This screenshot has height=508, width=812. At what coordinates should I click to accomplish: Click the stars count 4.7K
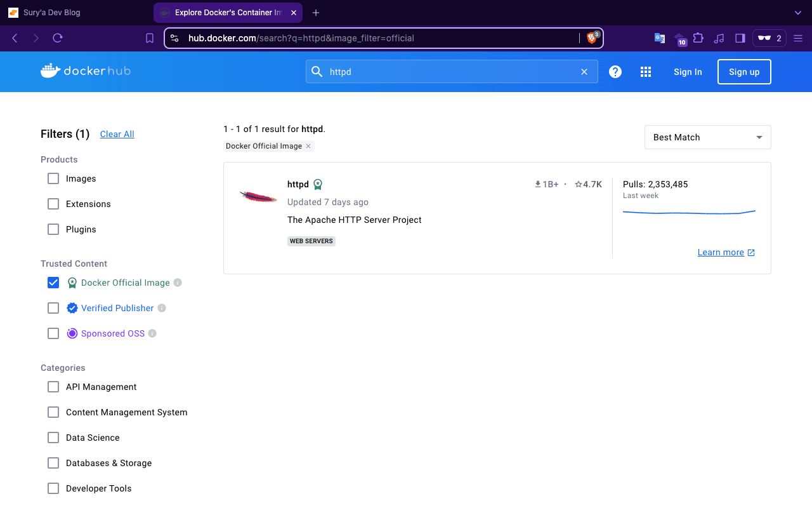(588, 184)
